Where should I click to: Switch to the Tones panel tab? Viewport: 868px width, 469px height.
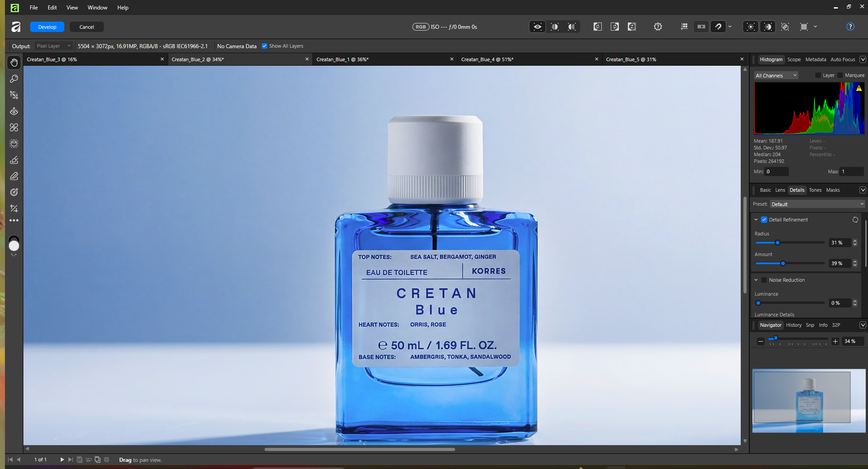815,190
